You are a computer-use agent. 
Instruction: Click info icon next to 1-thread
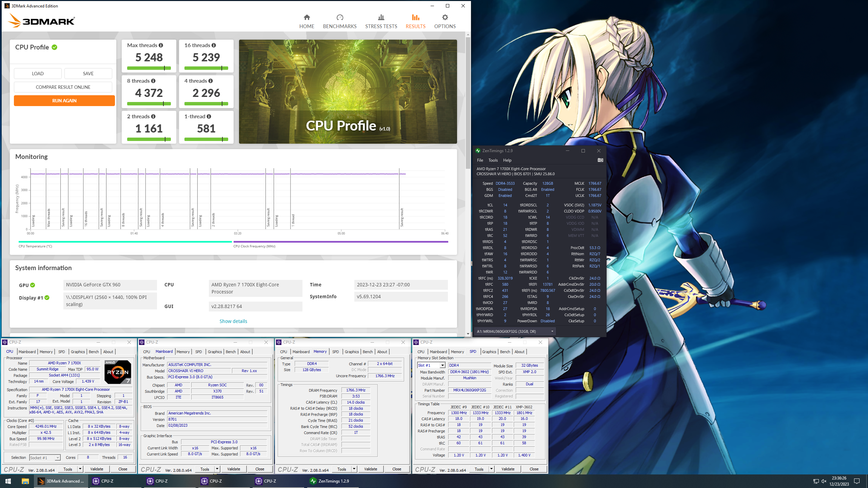point(209,116)
